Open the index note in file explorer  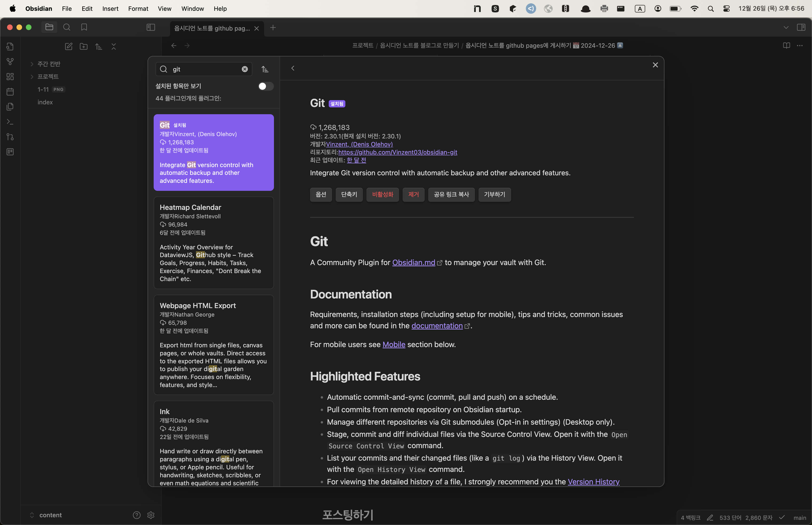coord(45,102)
